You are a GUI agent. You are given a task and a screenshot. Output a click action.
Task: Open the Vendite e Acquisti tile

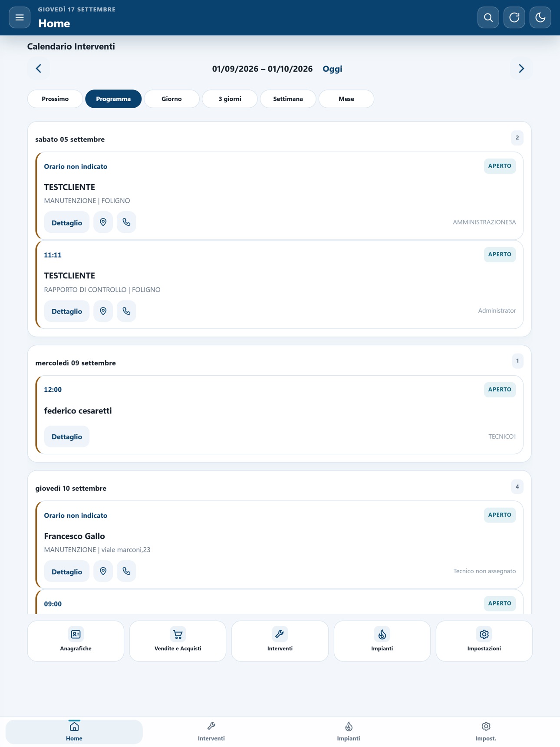178,641
